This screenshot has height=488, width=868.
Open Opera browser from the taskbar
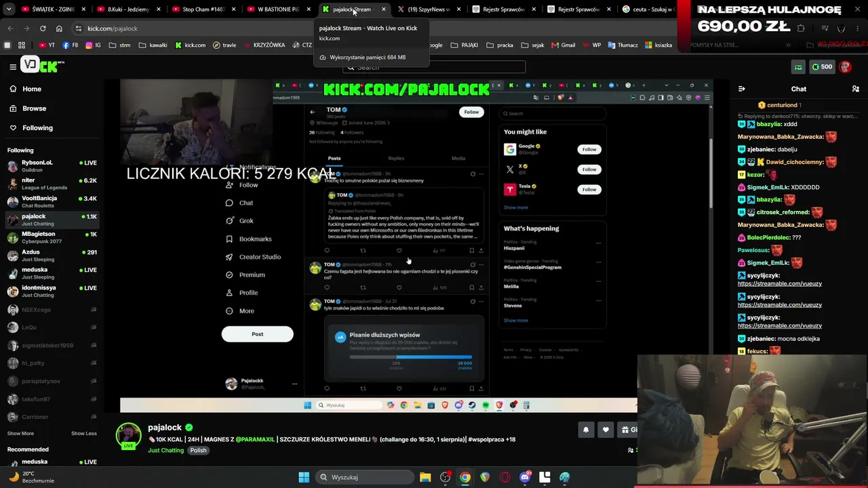tap(505, 477)
